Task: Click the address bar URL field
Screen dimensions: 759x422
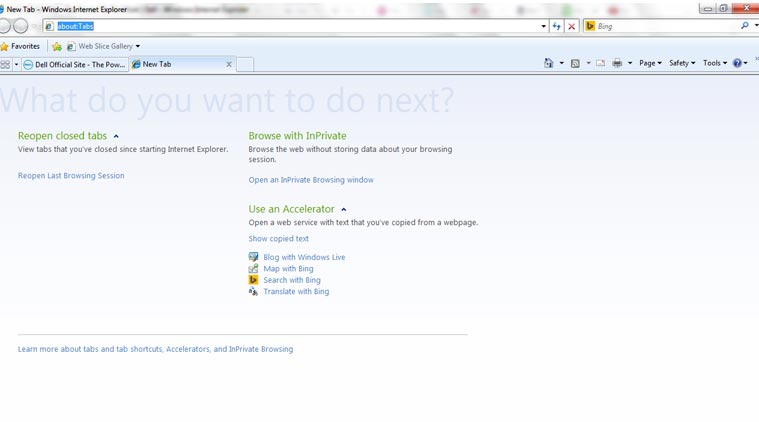Action: click(x=295, y=26)
